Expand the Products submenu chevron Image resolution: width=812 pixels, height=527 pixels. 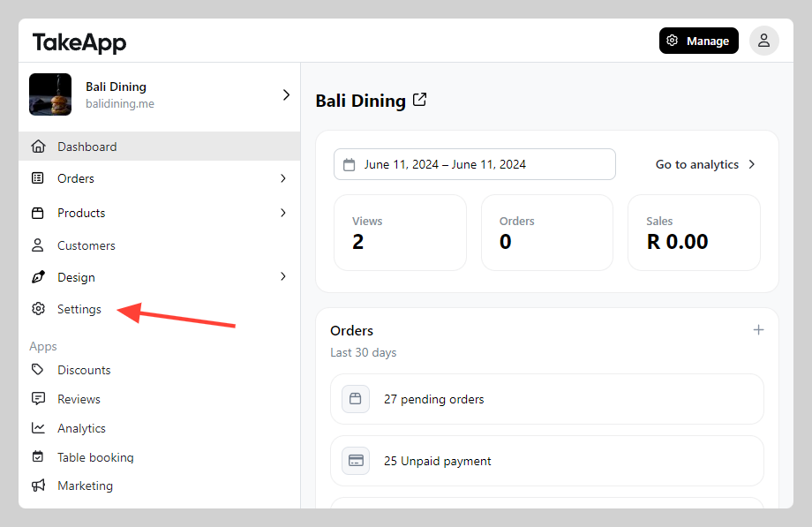tap(283, 213)
